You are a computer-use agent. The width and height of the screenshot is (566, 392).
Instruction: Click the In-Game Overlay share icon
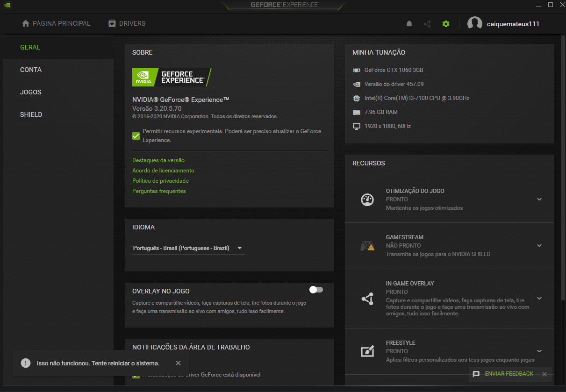click(367, 299)
